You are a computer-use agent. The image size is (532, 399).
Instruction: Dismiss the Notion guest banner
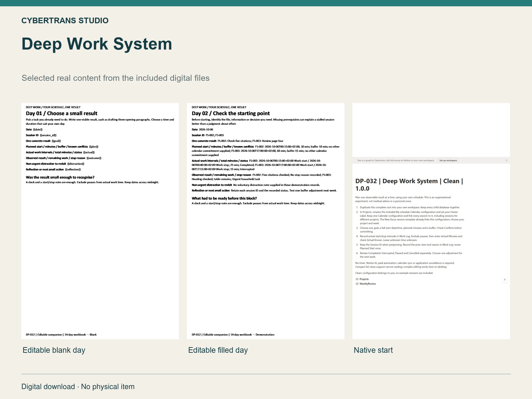click(x=506, y=160)
